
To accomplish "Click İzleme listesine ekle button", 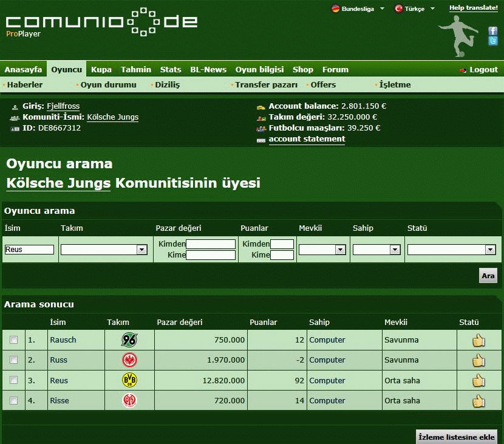I will click(457, 437).
